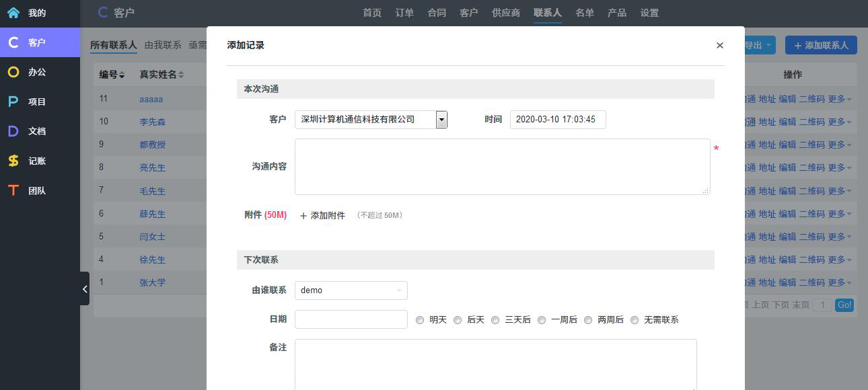Image resolution: width=868 pixels, height=390 pixels.
Task: Sort by 编号 column arrow
Action: pyautogui.click(x=122, y=75)
